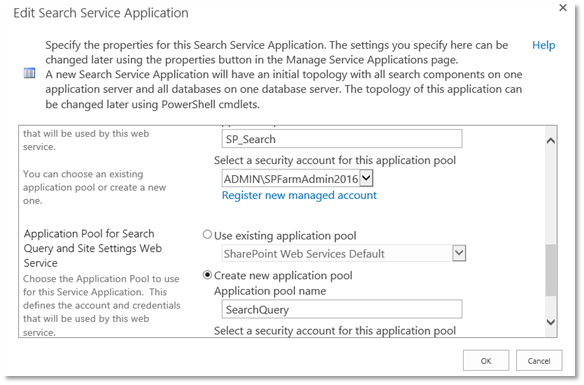Click 'You can choose an existing' description text
The height and width of the screenshot is (385, 584).
(95, 187)
